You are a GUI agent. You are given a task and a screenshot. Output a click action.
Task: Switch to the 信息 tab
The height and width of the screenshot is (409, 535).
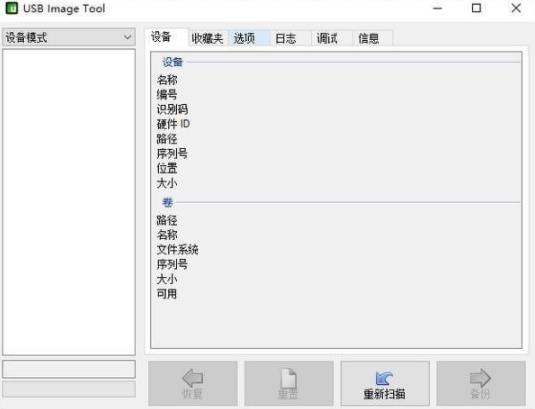(373, 38)
